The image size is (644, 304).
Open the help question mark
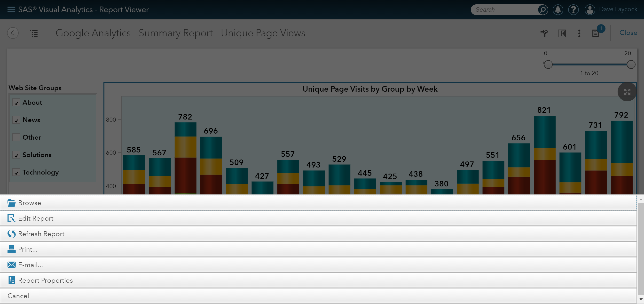click(573, 9)
